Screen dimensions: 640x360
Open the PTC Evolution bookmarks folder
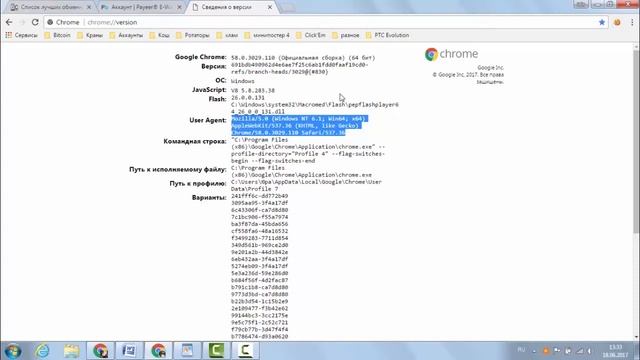387,36
